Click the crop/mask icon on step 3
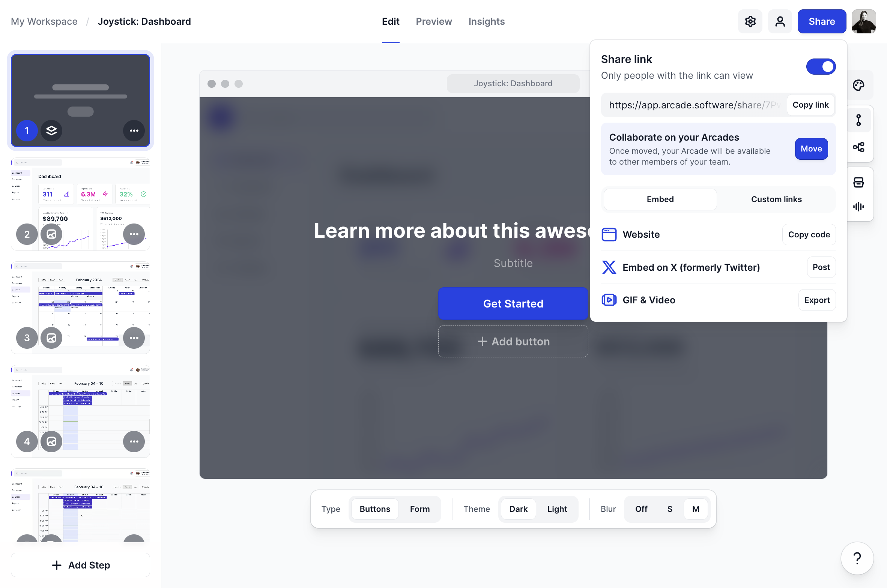This screenshot has height=588, width=887. click(51, 337)
